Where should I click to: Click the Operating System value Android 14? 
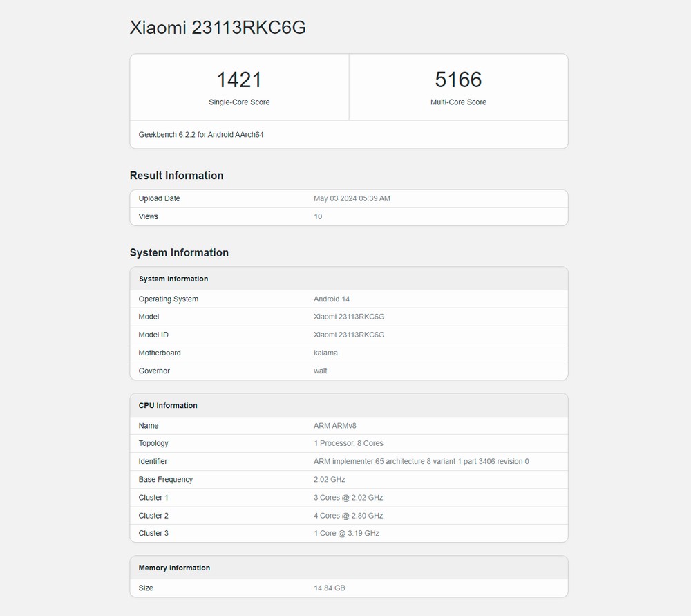332,299
